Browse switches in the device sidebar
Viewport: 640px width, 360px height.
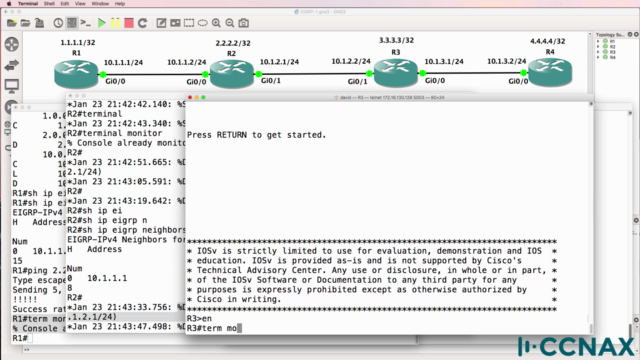click(12, 65)
